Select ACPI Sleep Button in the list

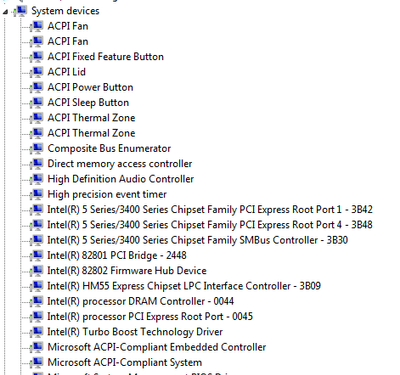(88, 103)
